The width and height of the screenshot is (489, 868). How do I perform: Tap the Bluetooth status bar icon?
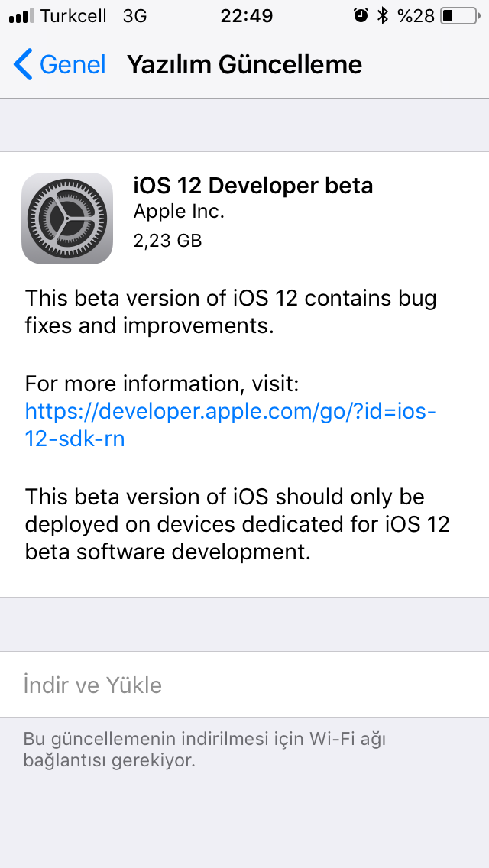coord(382,15)
